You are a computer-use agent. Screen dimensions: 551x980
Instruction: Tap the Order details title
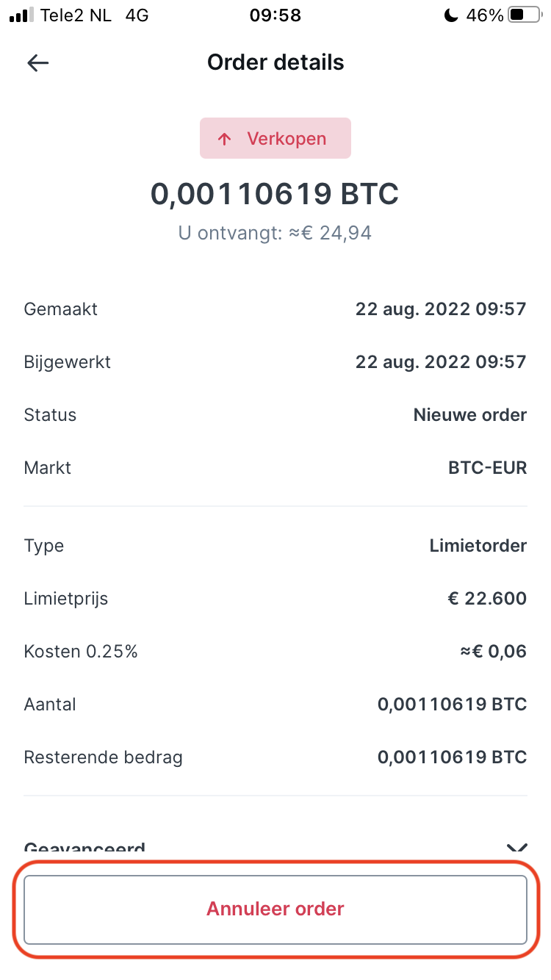tap(275, 62)
